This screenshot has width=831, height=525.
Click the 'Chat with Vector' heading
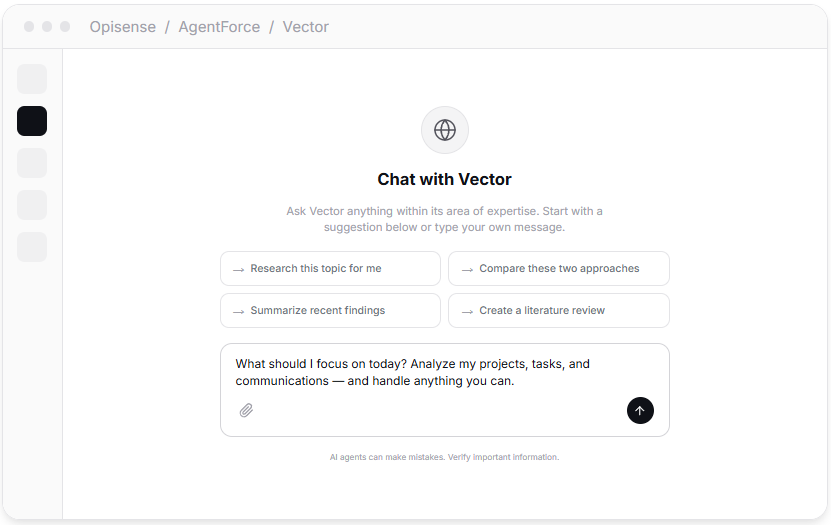[444, 180]
